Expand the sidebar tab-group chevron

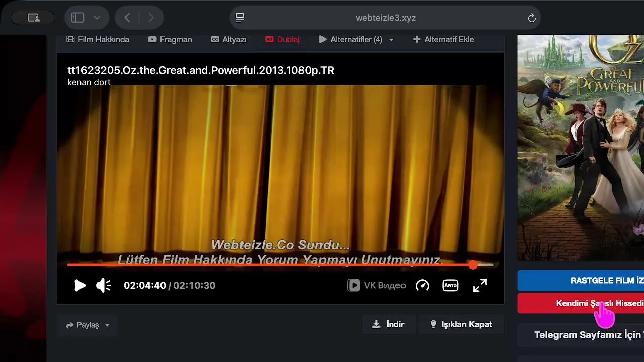97,18
